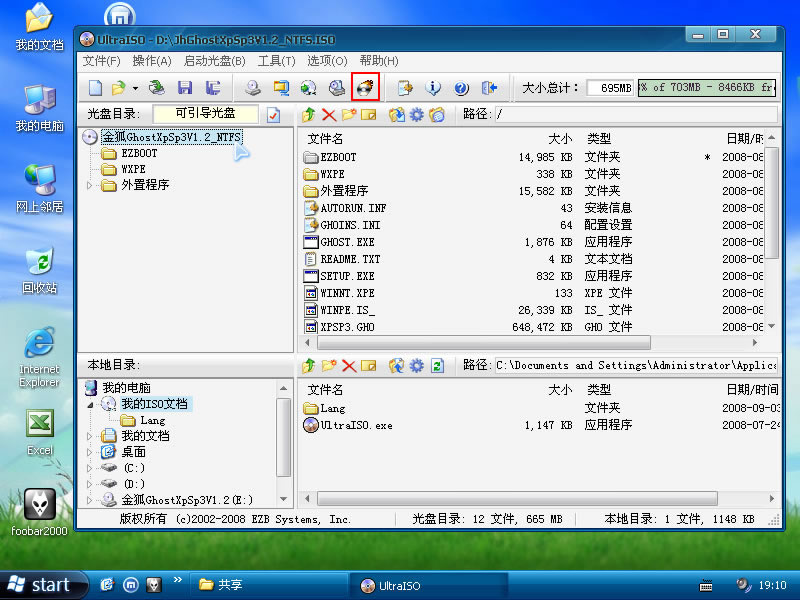Viewport: 800px width, 600px height.
Task: Open the 帮助(H) menu
Action: click(379, 61)
